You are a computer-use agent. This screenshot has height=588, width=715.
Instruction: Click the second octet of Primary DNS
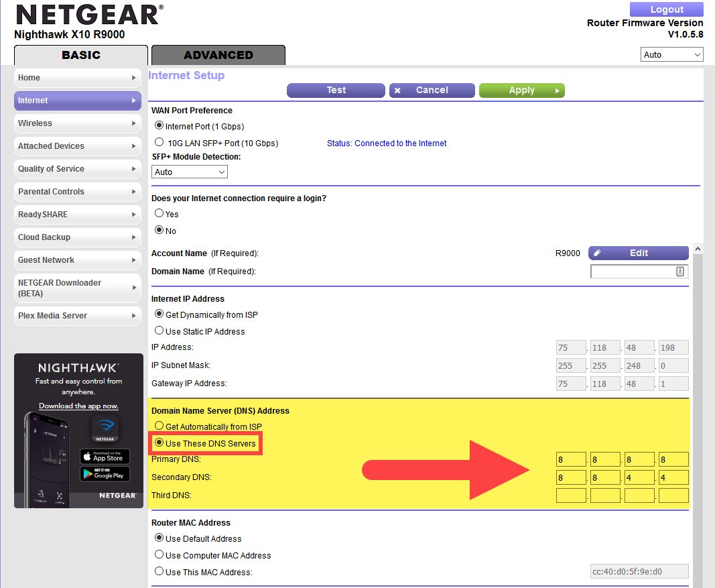coord(605,459)
